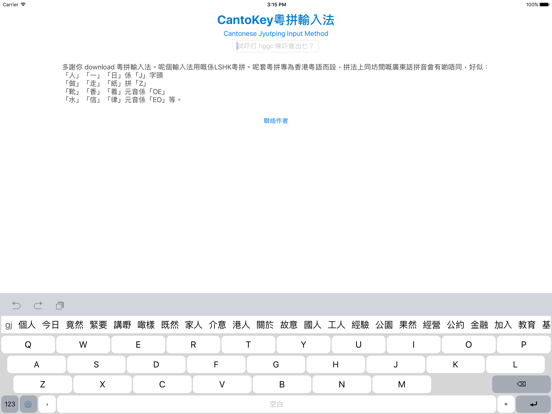Image resolution: width=552 pixels, height=414 pixels.
Task: Click the CantoKey粵拼輸入法 title
Action: pyautogui.click(x=276, y=20)
